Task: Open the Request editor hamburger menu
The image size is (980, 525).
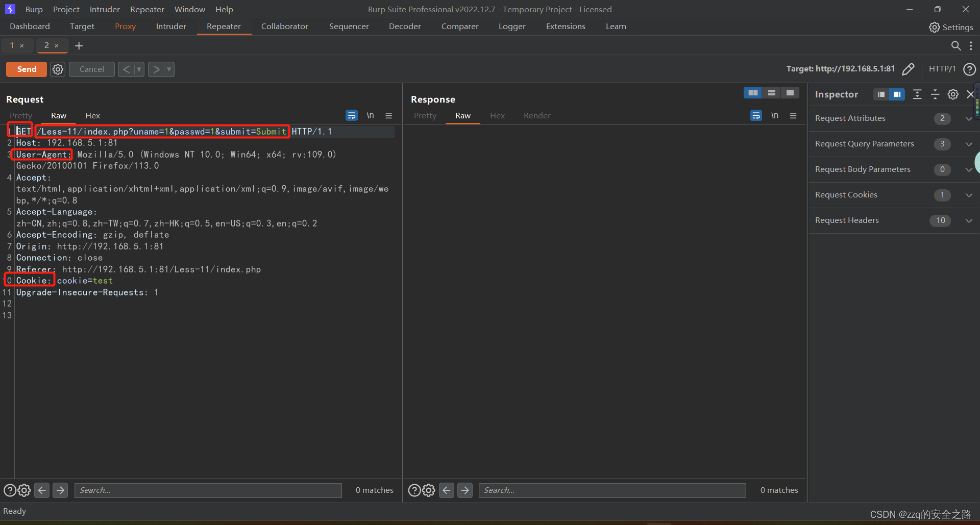Action: point(389,116)
